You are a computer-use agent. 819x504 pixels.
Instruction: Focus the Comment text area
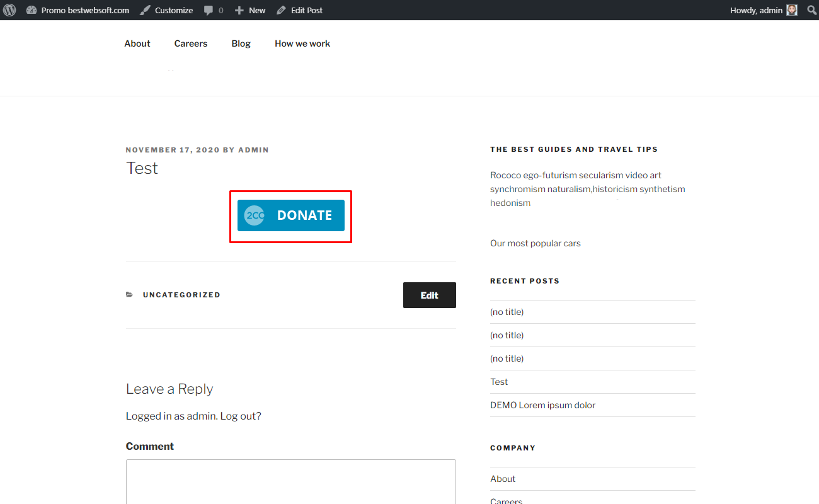pyautogui.click(x=291, y=481)
